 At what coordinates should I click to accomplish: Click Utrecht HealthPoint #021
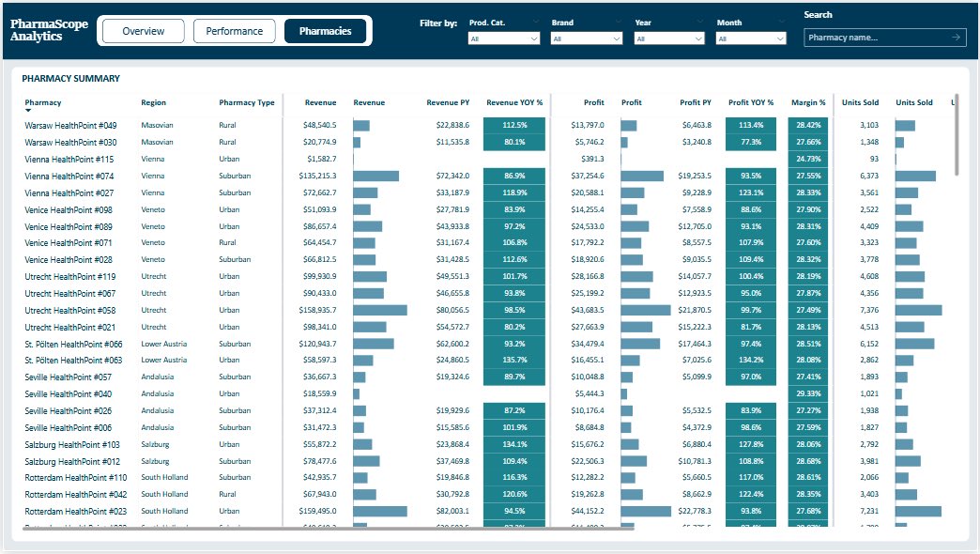click(70, 327)
